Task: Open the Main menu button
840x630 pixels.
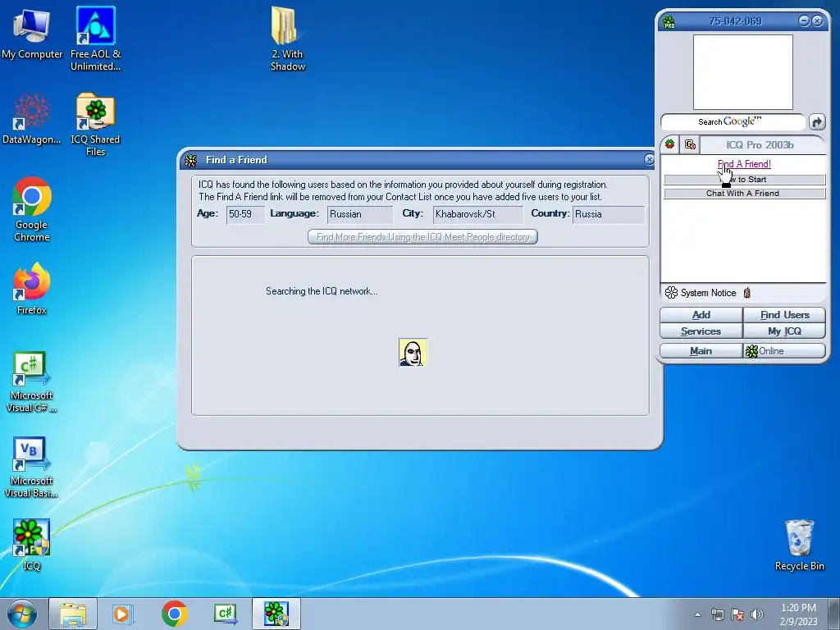Action: point(701,351)
